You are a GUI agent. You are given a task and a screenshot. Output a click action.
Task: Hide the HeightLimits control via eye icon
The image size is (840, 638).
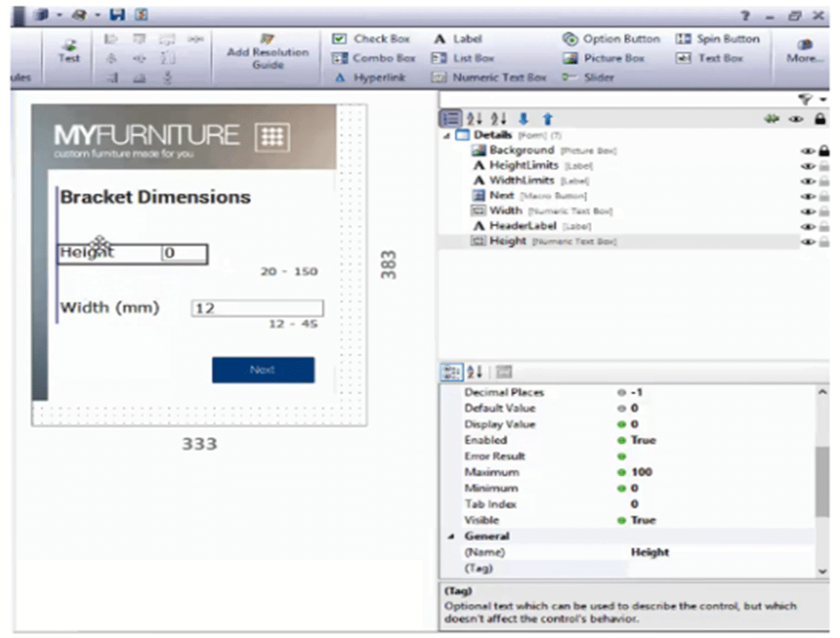click(808, 167)
